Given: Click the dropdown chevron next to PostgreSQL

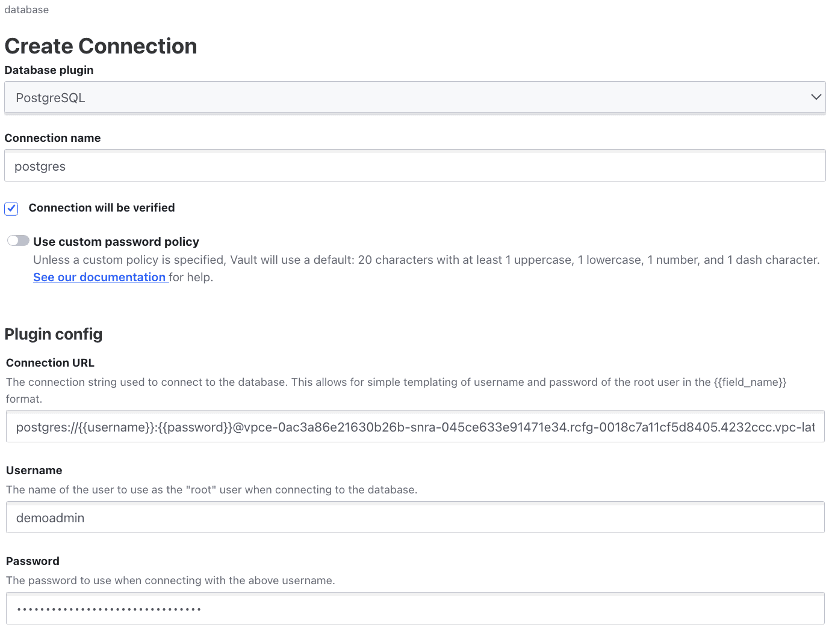Looking at the screenshot, I should [x=816, y=97].
